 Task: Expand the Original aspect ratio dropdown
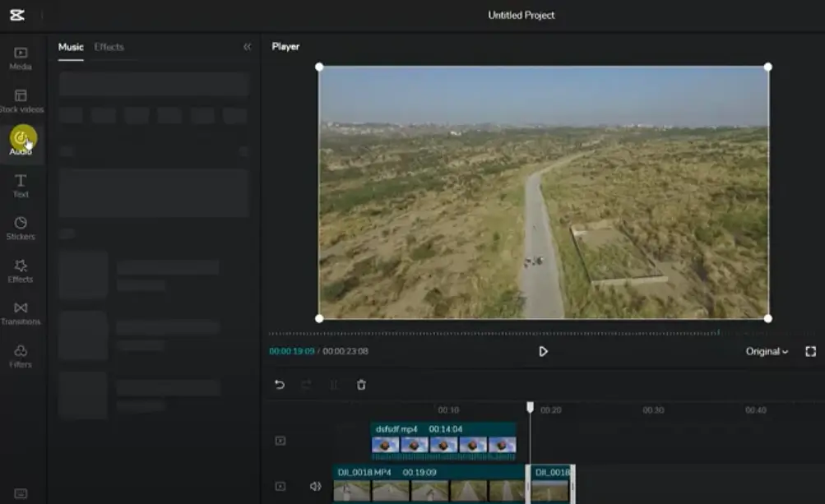[x=767, y=351]
